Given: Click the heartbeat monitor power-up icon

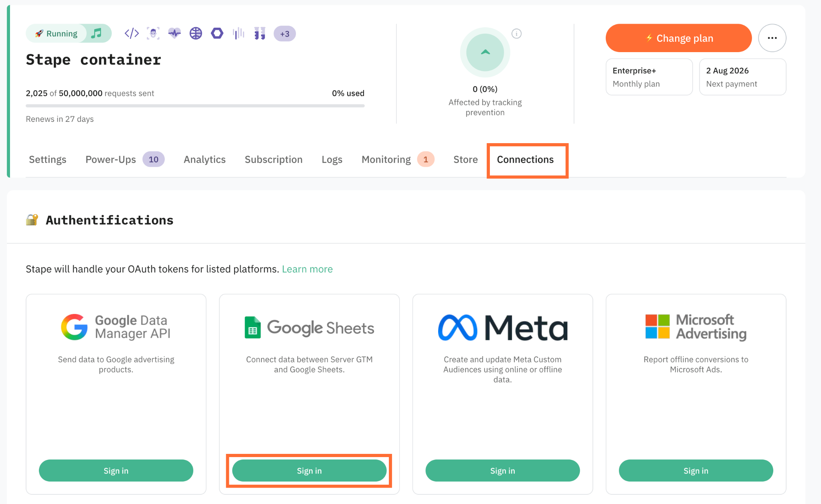Looking at the screenshot, I should pos(174,33).
